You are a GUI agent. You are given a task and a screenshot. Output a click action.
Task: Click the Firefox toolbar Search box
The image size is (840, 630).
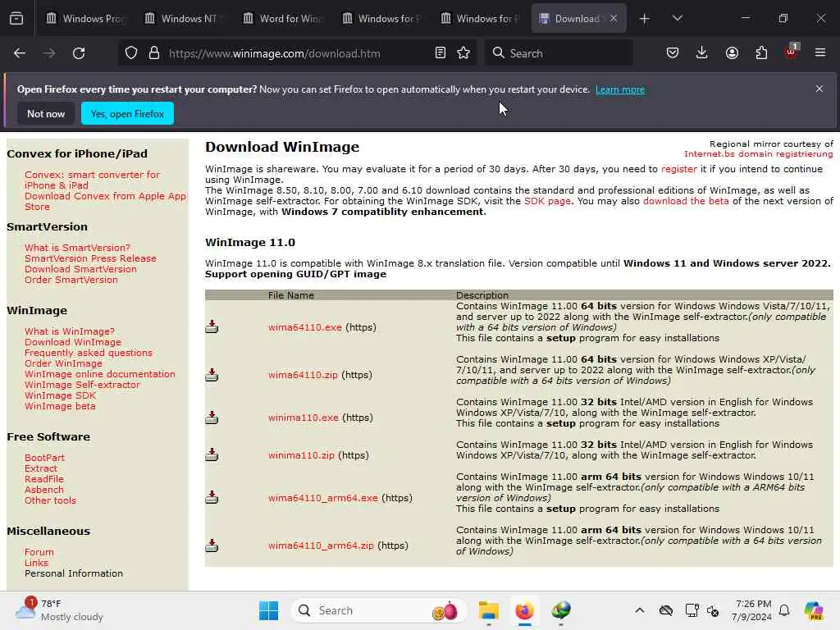(559, 53)
